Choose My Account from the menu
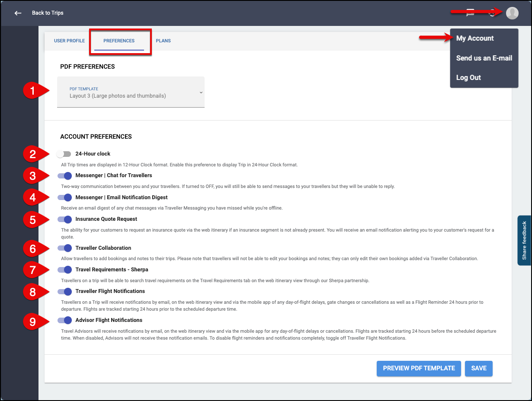 (x=475, y=38)
